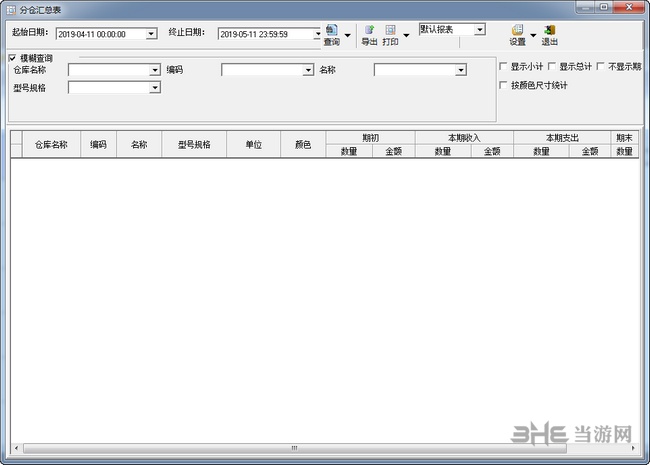Click the 颜色 column header
The height and width of the screenshot is (465, 650).
pyautogui.click(x=303, y=144)
